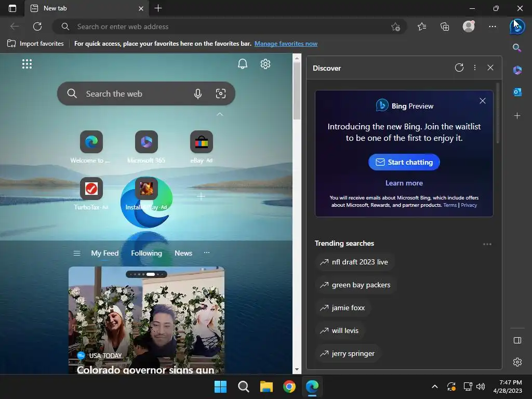Add a new sidebar app with plus
This screenshot has height=399, width=532.
(x=517, y=116)
